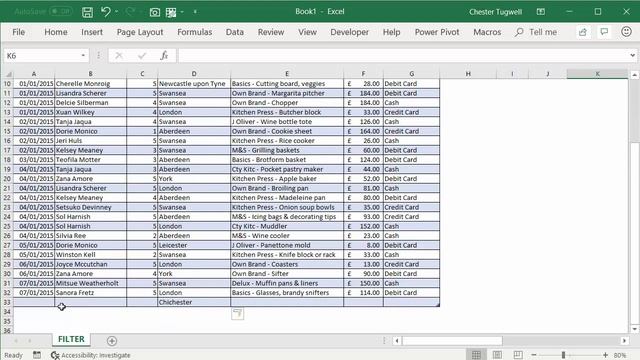
Task: Switch to Page Layout view icon
Action: click(x=497, y=355)
